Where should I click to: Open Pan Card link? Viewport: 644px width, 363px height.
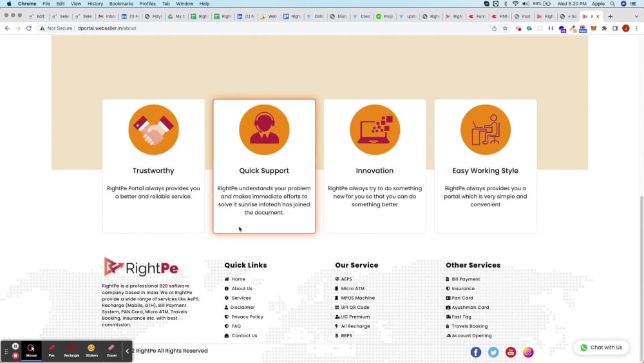(462, 298)
